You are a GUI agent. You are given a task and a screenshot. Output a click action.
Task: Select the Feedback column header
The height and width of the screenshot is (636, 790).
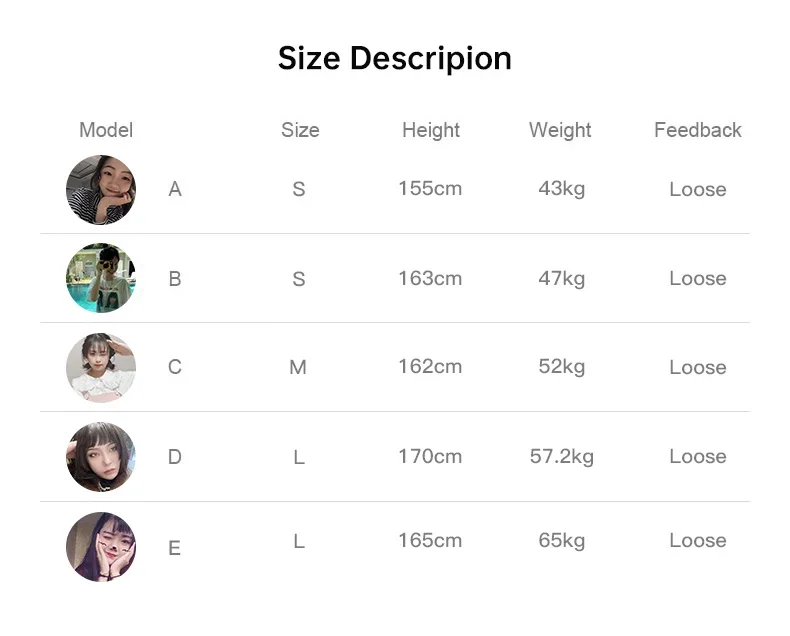pyautogui.click(x=698, y=130)
